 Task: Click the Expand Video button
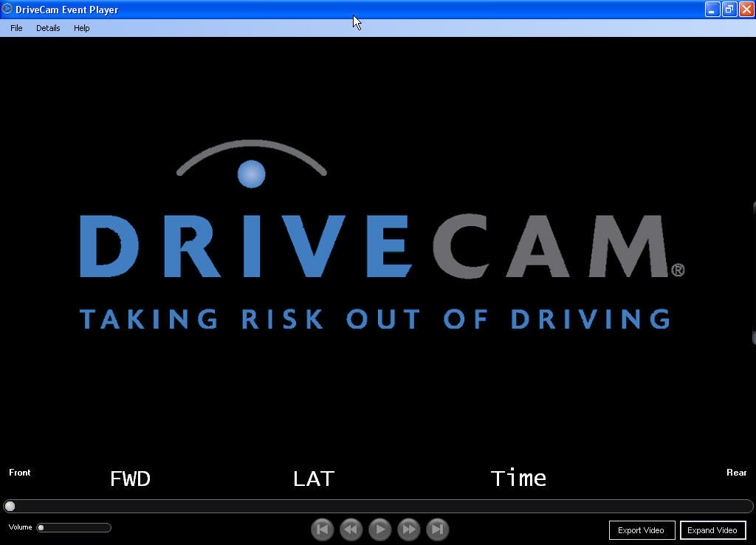[x=712, y=530]
